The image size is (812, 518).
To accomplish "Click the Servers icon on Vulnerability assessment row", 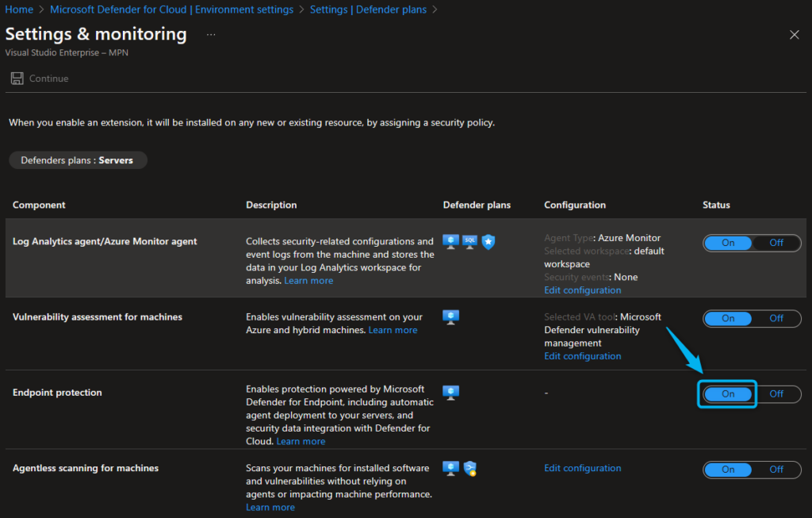I will [450, 316].
